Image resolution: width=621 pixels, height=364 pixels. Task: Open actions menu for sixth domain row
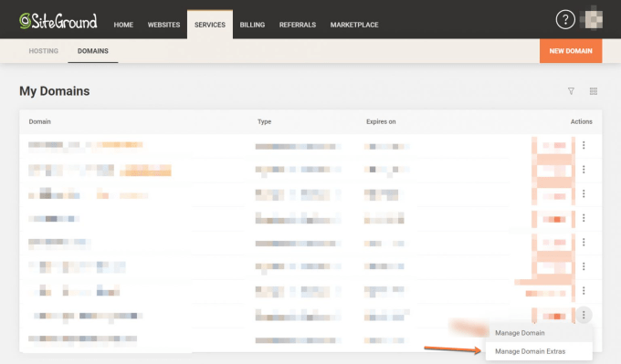tap(584, 266)
